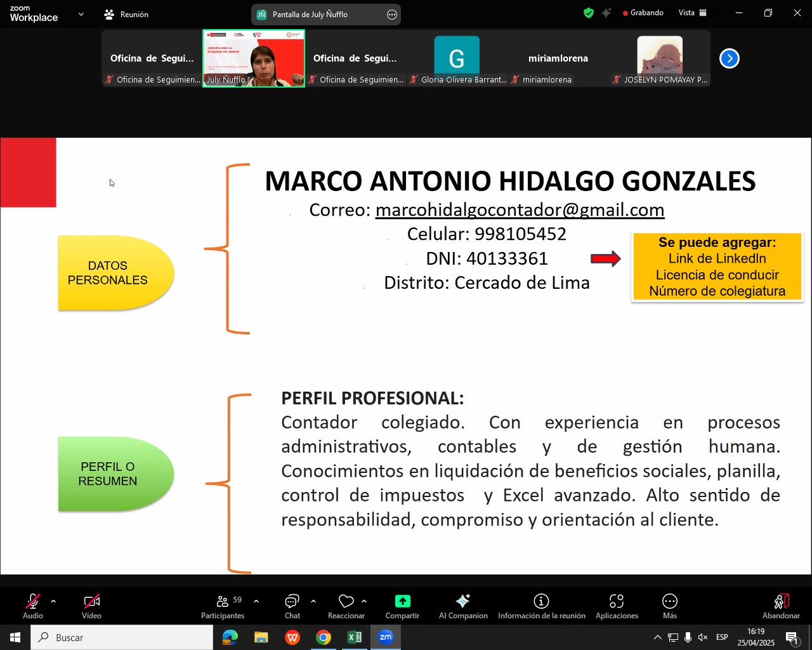Expand the audio options arrow

click(x=53, y=601)
